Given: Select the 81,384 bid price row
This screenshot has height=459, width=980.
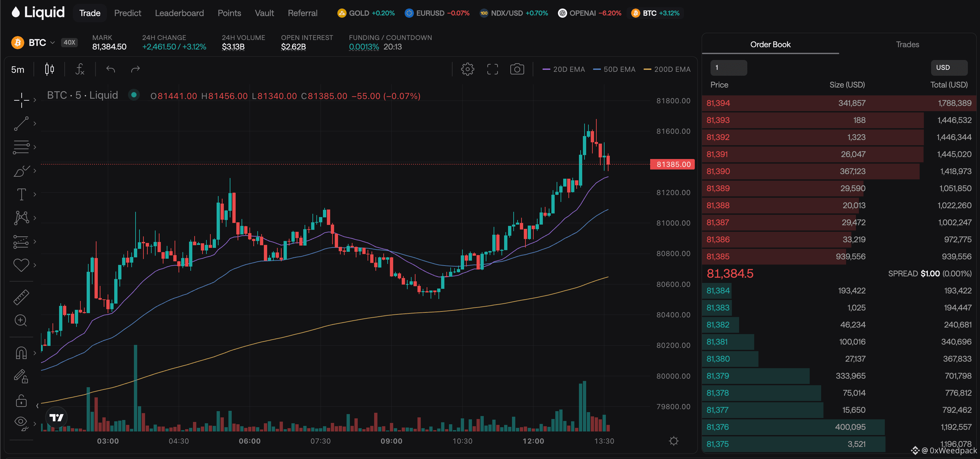Looking at the screenshot, I should pos(839,291).
